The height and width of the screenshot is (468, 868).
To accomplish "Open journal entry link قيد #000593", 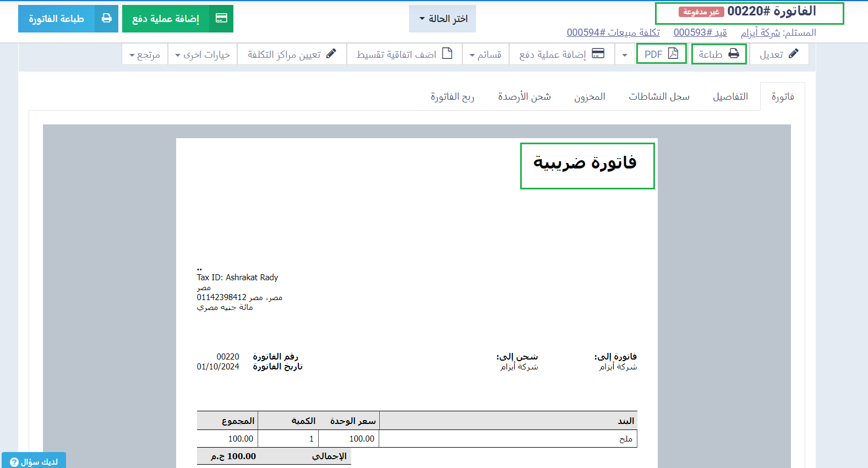I will [700, 33].
